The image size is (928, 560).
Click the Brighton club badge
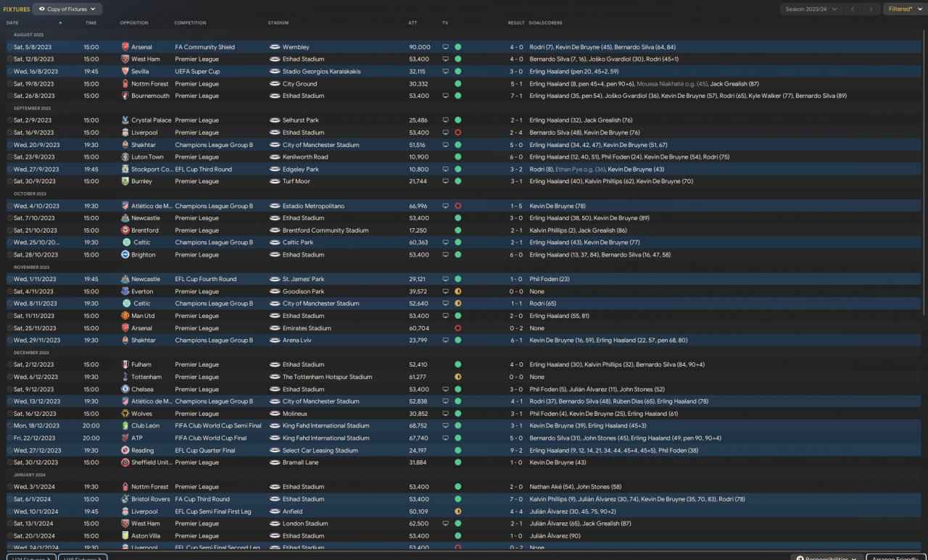point(125,255)
